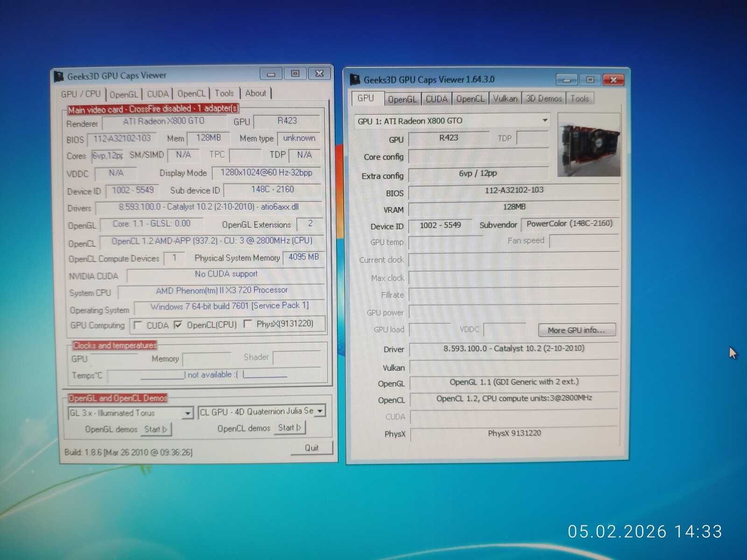Open the About tab in the left window
747x560 pixels.
pos(256,93)
